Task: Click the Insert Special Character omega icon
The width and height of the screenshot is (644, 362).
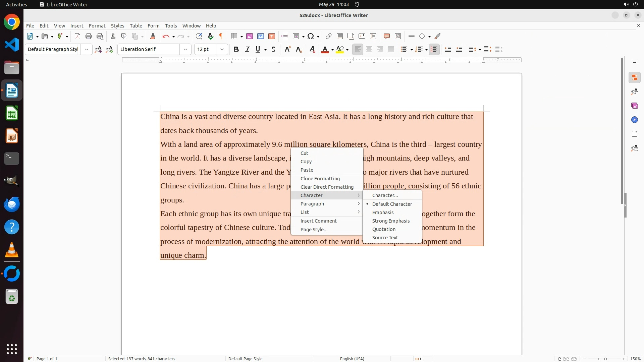Action: [311, 36]
